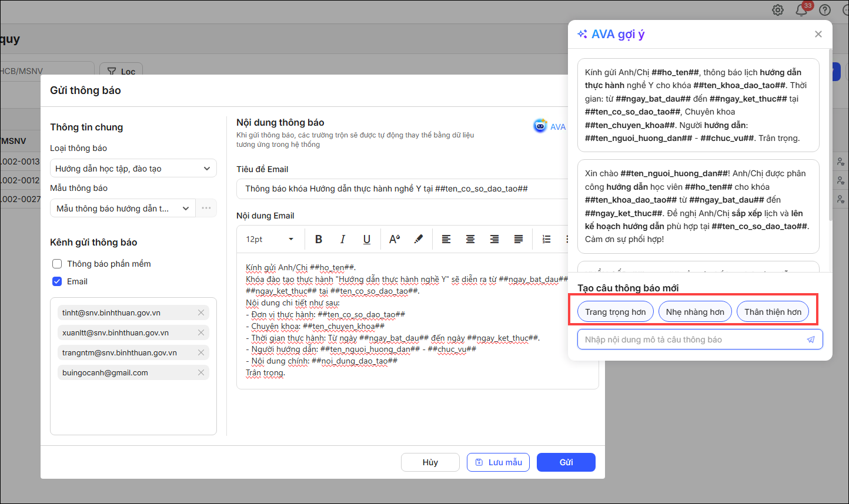Image resolution: width=849 pixels, height=504 pixels.
Task: Click the Bold formatting icon
Action: (x=319, y=239)
